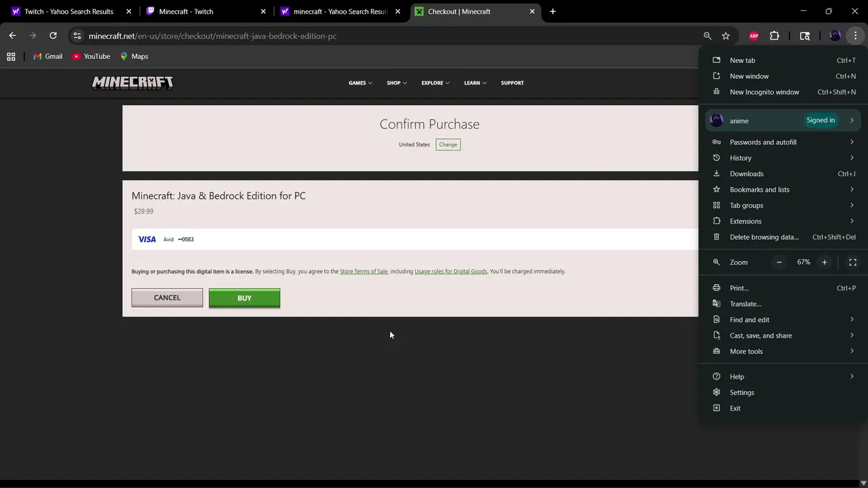The image size is (868, 488).
Task: Click the CANCEL button
Action: [x=167, y=298]
